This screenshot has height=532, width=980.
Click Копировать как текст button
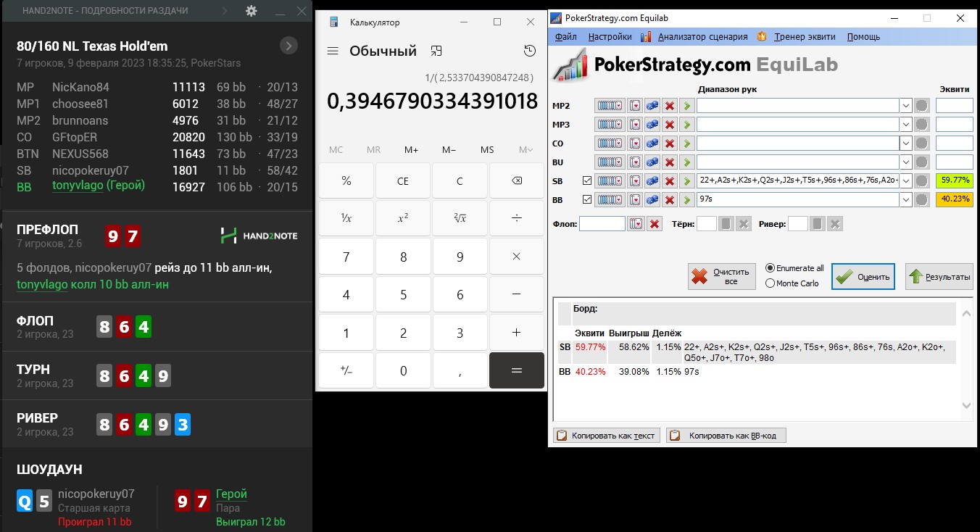(x=607, y=436)
